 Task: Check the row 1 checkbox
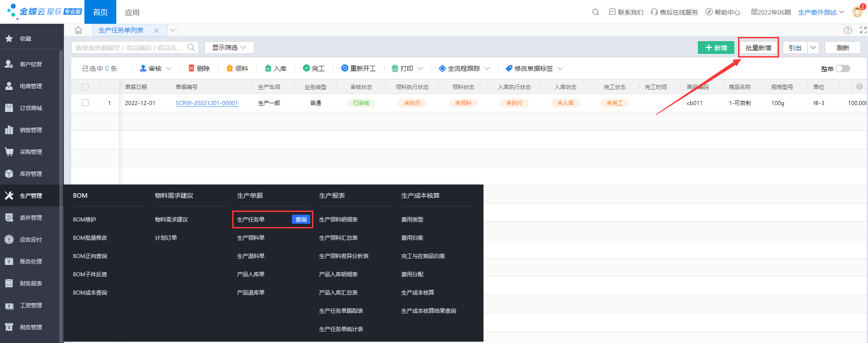85,103
